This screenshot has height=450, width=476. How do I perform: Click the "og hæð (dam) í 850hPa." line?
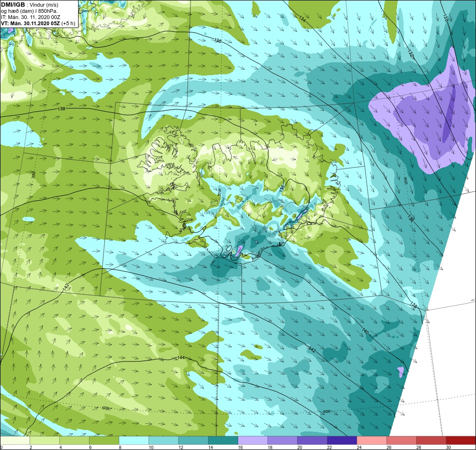29,11
